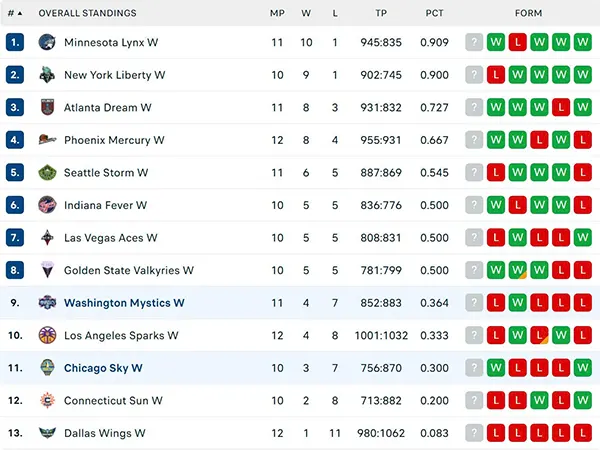
Task: Click the upcoming match '?' icon for Atlanta Dream
Action: (474, 107)
